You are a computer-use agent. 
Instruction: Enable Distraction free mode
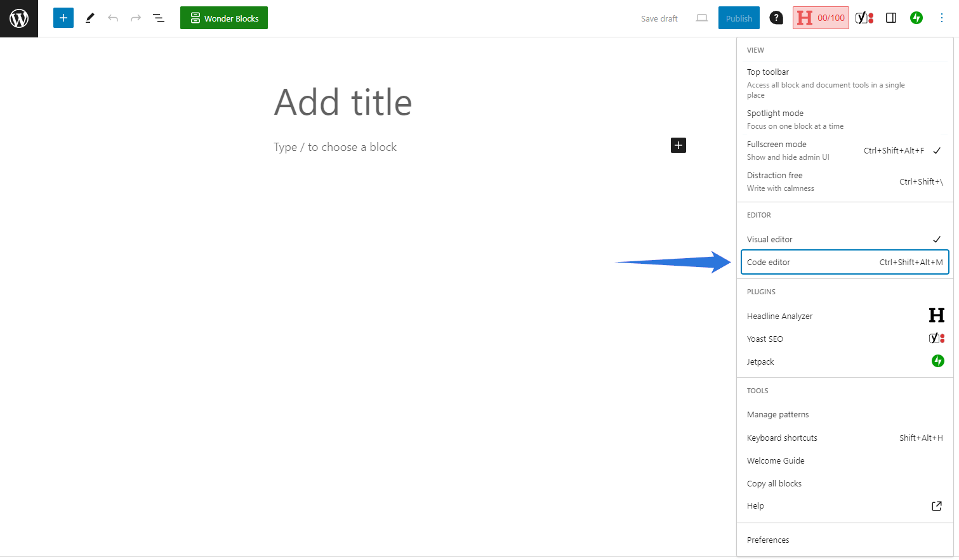(x=845, y=181)
